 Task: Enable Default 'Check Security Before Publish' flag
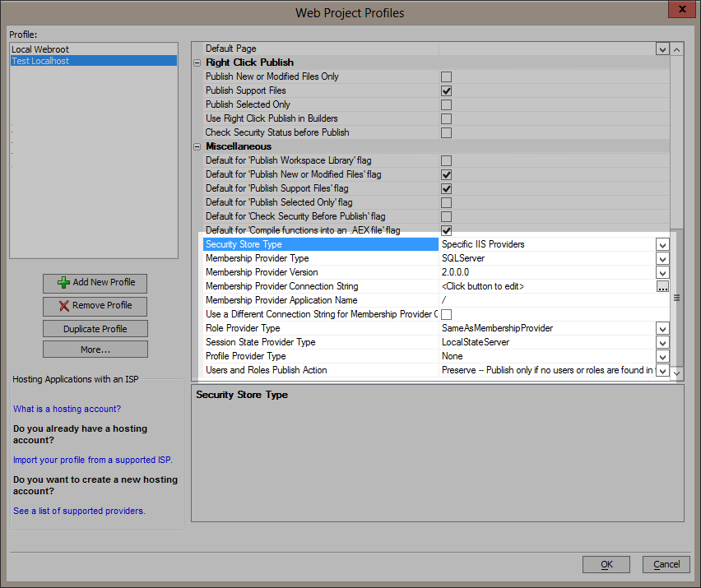[446, 217]
